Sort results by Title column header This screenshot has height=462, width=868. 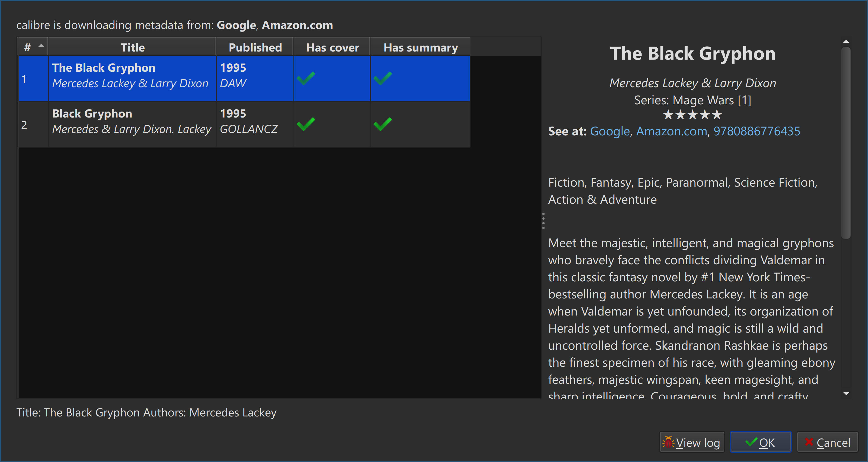pyautogui.click(x=133, y=47)
